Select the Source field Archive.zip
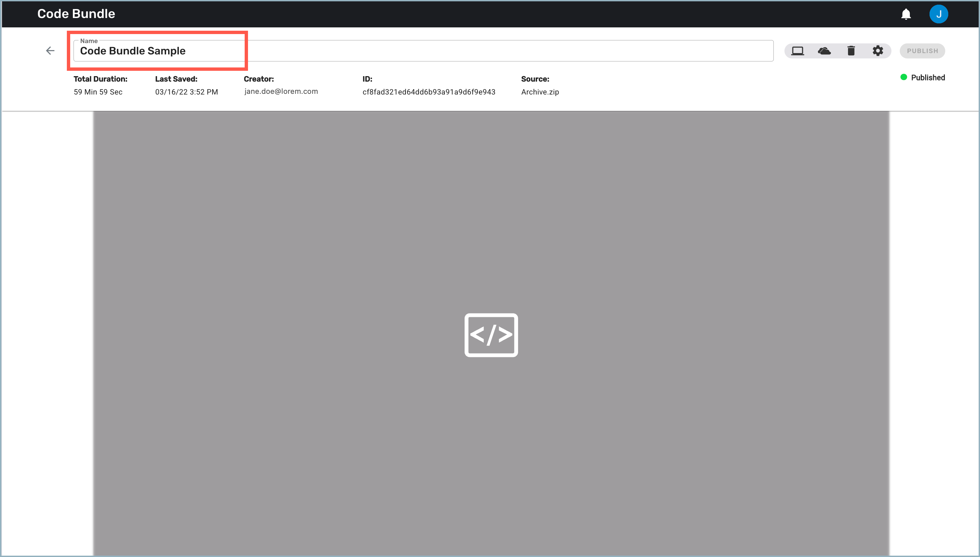980x557 pixels. tap(540, 91)
